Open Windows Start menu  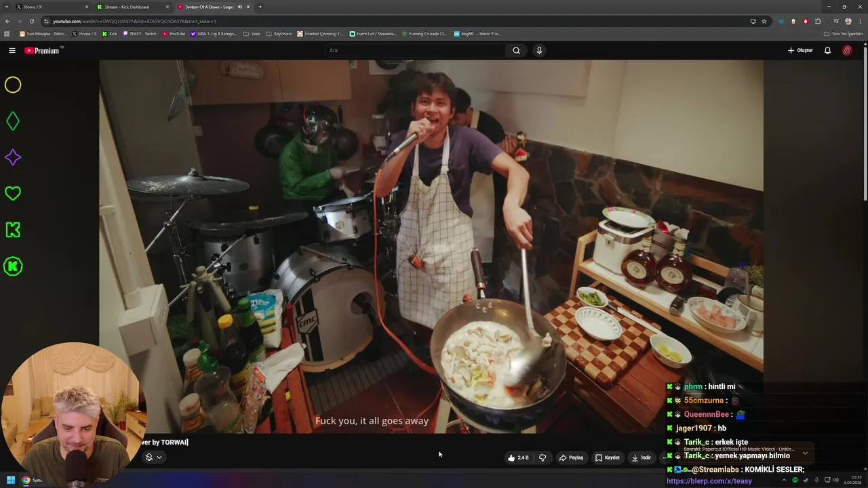coord(10,480)
